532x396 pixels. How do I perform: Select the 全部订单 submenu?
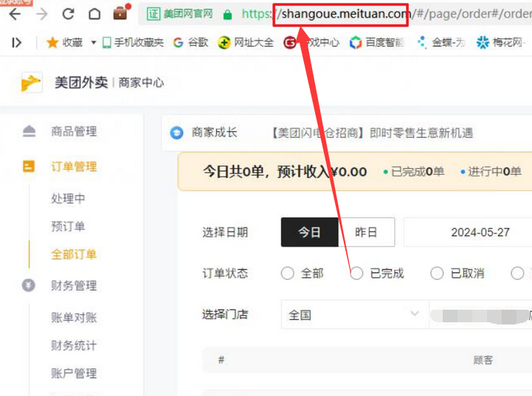click(74, 254)
